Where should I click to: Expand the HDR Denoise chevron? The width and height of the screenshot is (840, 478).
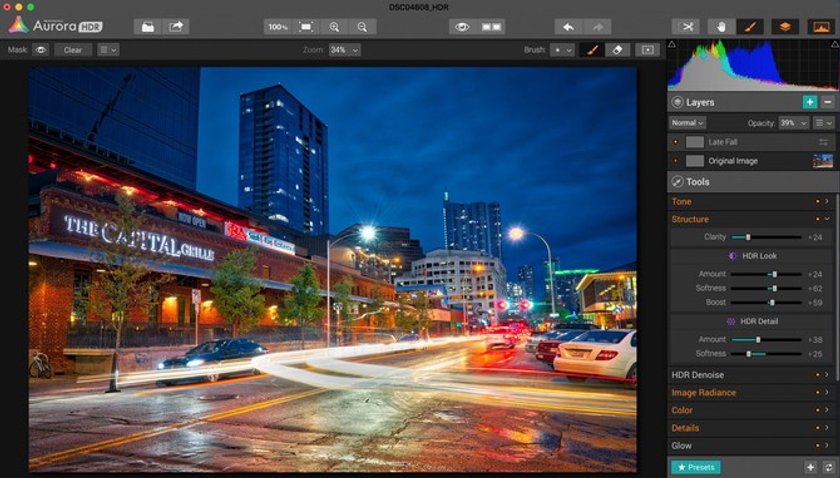pyautogui.click(x=827, y=375)
